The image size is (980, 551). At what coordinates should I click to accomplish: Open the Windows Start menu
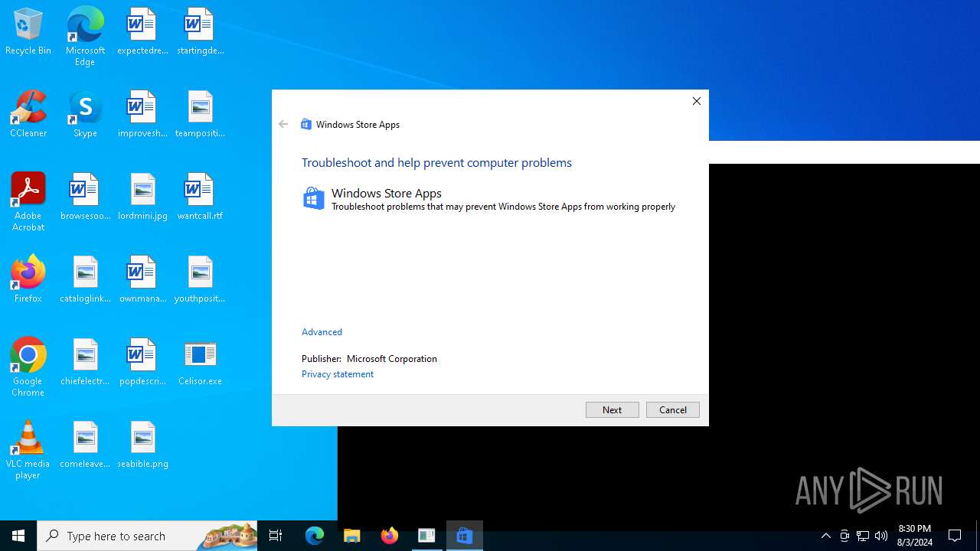point(18,536)
